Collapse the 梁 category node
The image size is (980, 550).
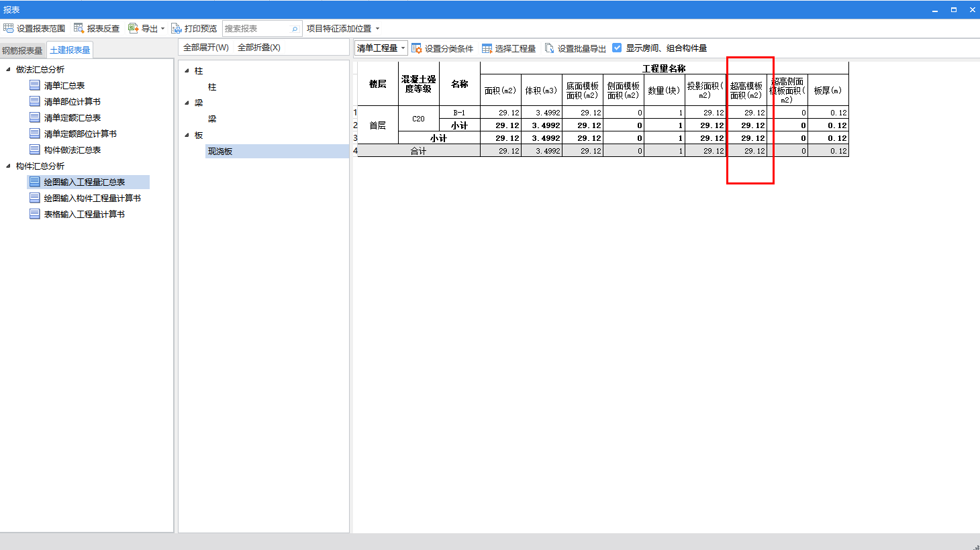187,103
